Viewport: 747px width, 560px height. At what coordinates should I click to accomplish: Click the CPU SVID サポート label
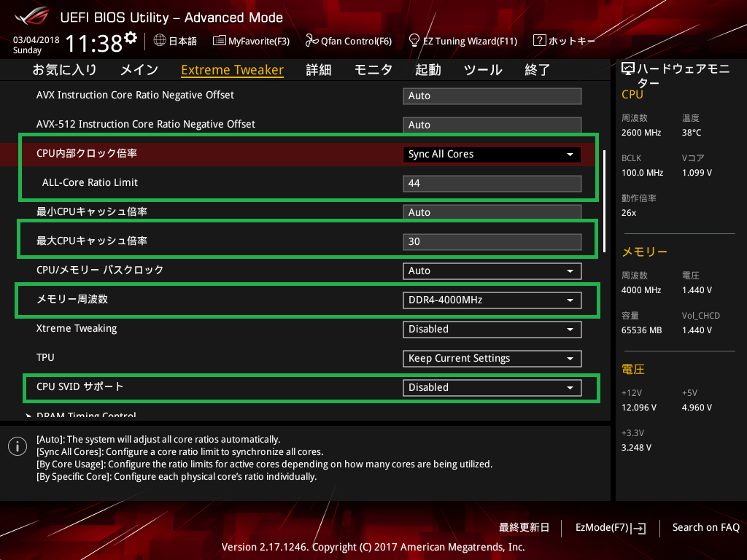(x=80, y=386)
